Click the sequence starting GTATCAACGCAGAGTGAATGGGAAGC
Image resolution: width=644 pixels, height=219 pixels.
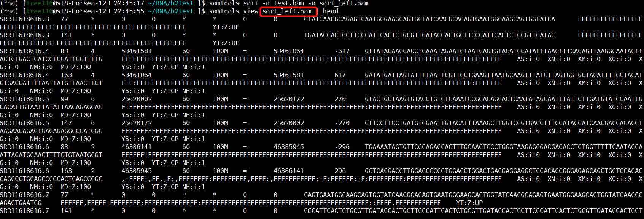429,19
